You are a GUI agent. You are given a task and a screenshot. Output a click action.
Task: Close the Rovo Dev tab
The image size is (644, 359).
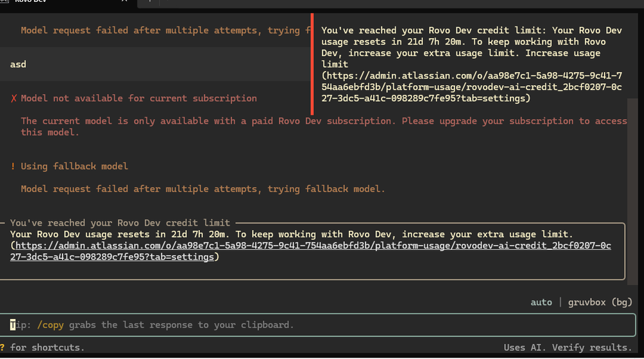click(124, 1)
